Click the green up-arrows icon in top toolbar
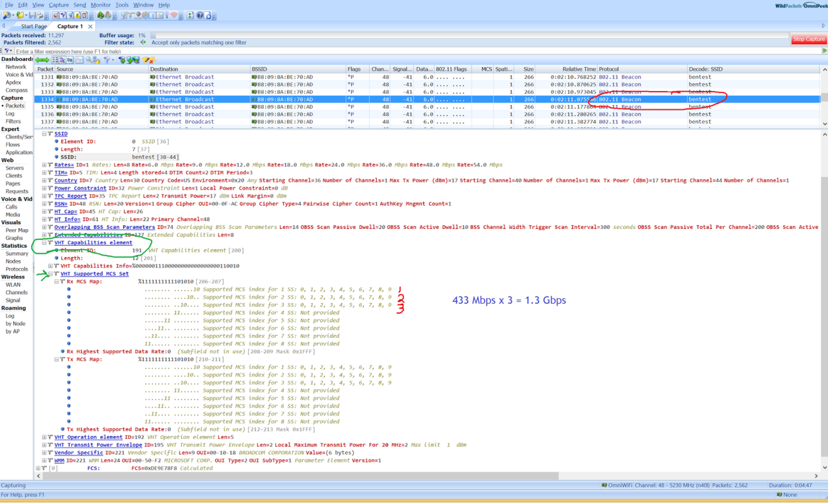Screen dimensions: 828x504 [x=100, y=16]
